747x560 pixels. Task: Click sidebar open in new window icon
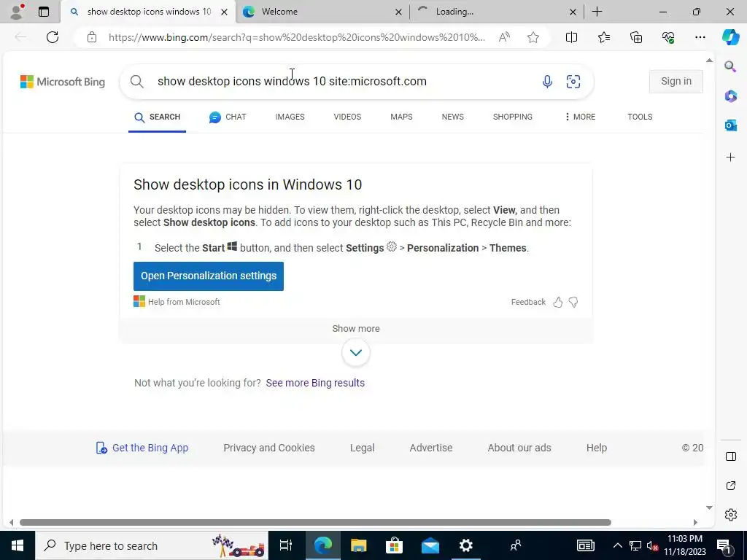730,486
